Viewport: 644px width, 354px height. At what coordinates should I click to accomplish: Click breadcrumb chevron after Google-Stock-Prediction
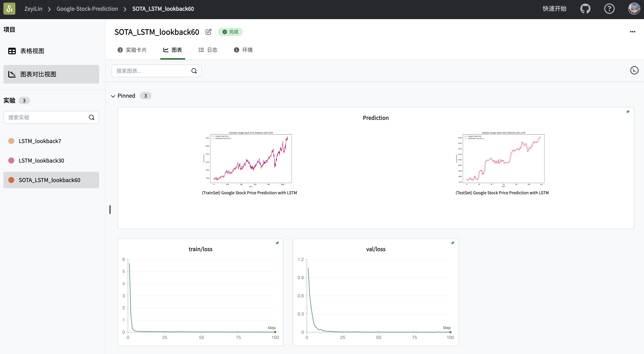[125, 9]
